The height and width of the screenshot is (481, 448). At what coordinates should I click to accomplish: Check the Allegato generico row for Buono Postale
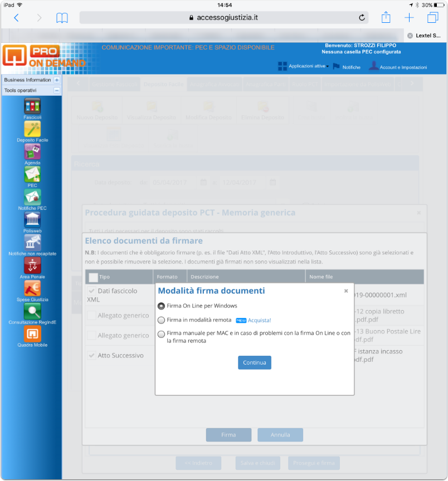(91, 335)
